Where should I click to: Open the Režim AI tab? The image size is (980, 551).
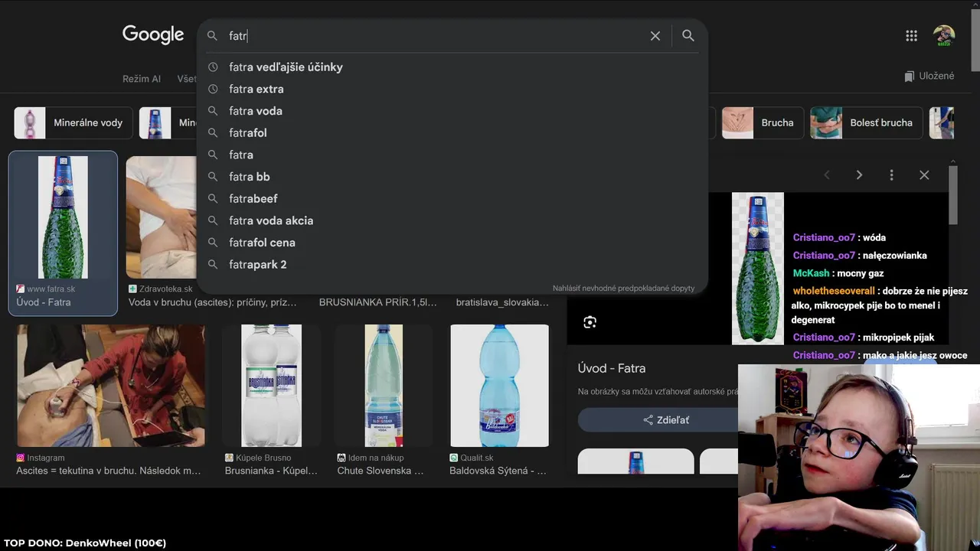tap(142, 79)
